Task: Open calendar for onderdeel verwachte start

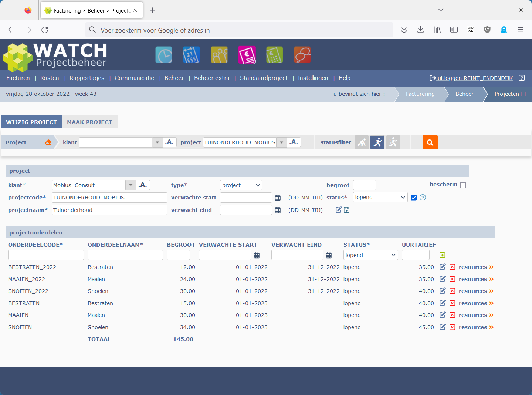Action: 257,255
